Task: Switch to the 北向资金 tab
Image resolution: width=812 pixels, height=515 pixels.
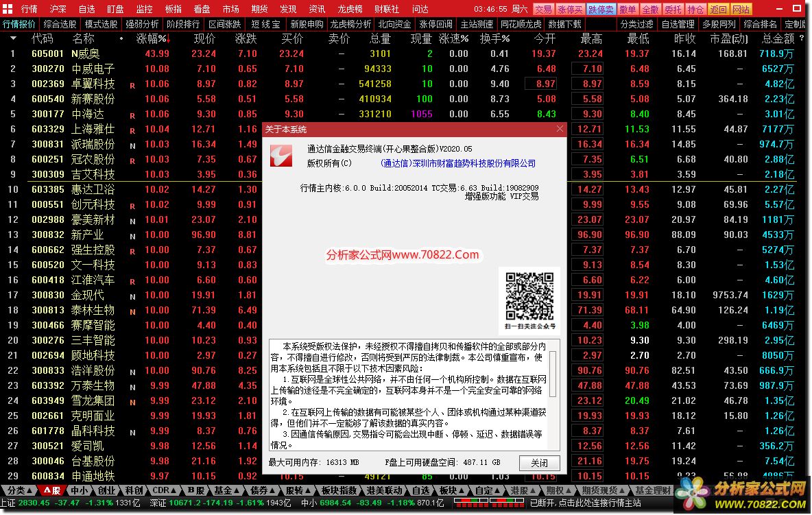Action: point(394,24)
